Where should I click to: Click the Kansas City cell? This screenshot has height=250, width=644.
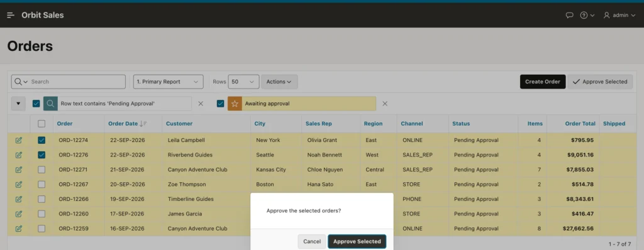[271, 170]
